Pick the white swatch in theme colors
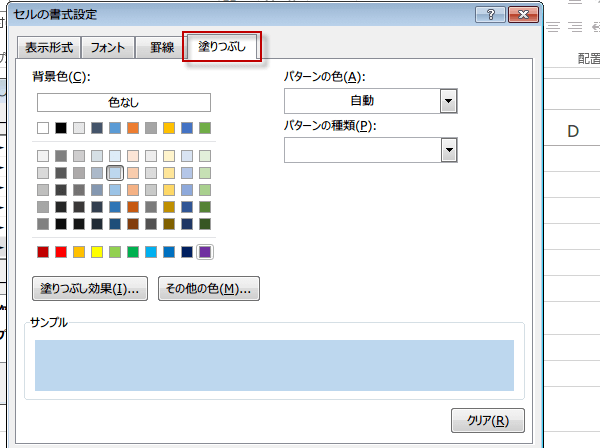 [x=43, y=128]
